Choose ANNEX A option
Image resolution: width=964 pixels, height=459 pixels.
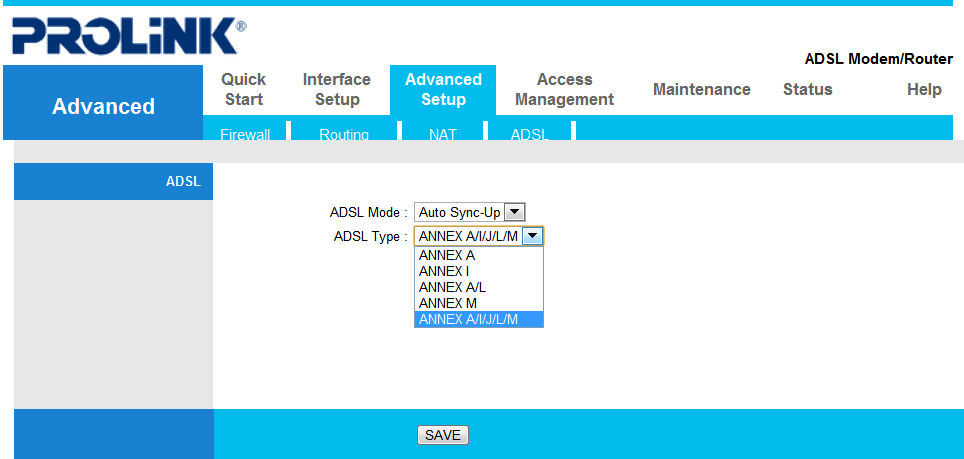pyautogui.click(x=478, y=256)
